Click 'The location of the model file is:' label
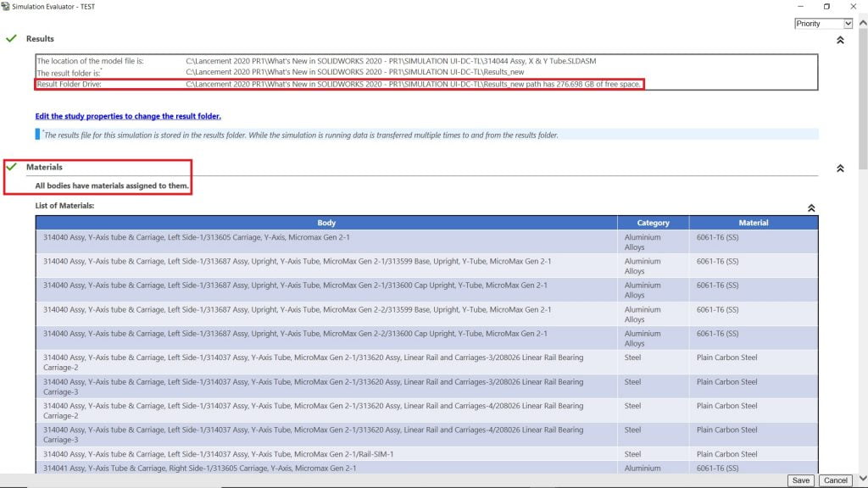Viewport: 868px width, 488px height. pyautogui.click(x=90, y=61)
